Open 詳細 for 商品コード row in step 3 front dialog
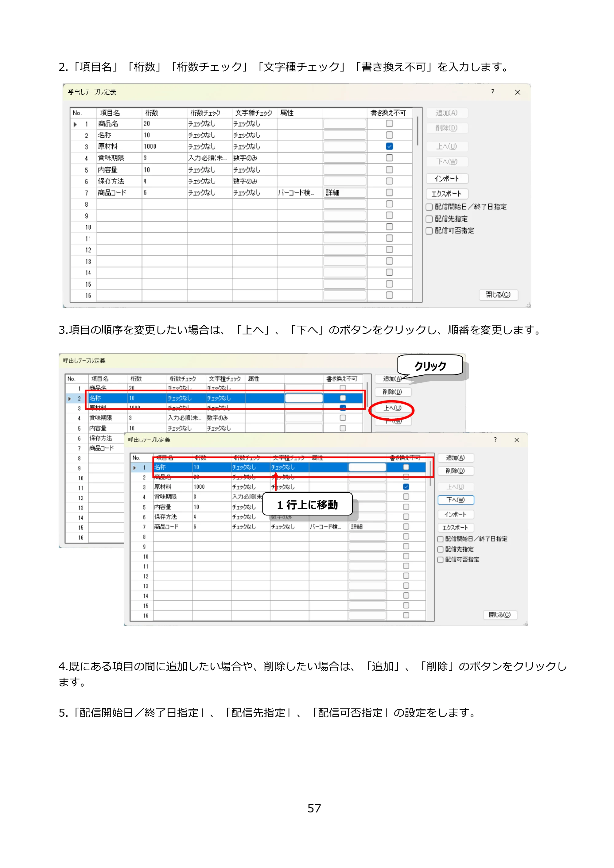This screenshot has height=868, width=614. coord(367,527)
